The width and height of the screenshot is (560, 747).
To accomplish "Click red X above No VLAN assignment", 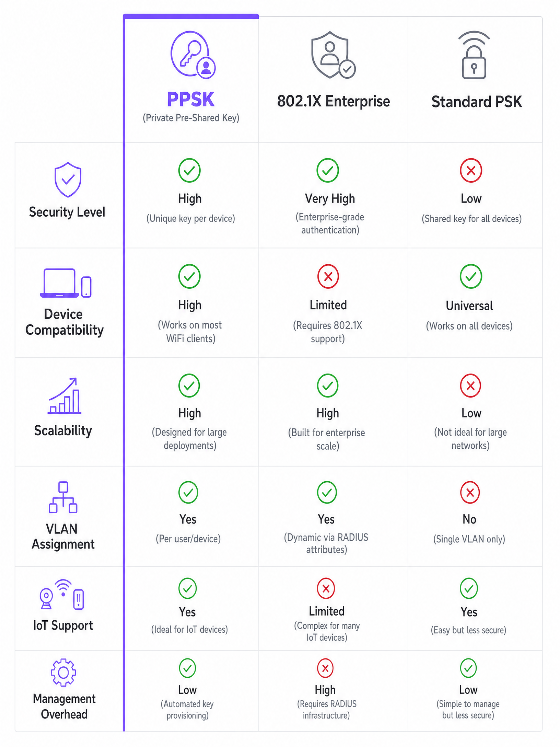I will 470,492.
